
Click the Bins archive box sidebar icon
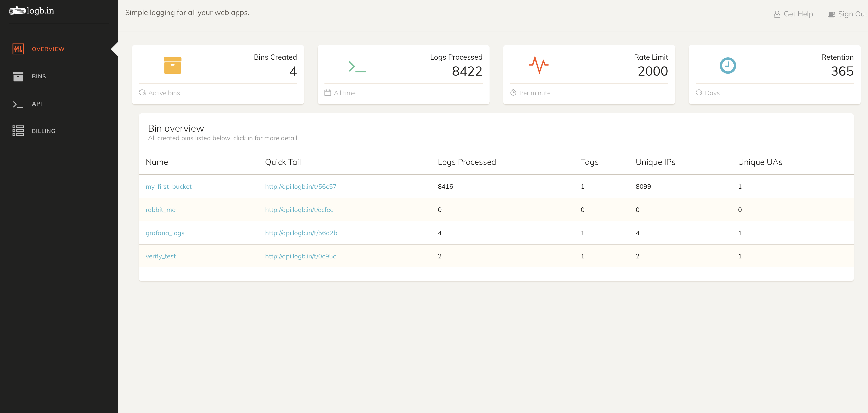18,76
